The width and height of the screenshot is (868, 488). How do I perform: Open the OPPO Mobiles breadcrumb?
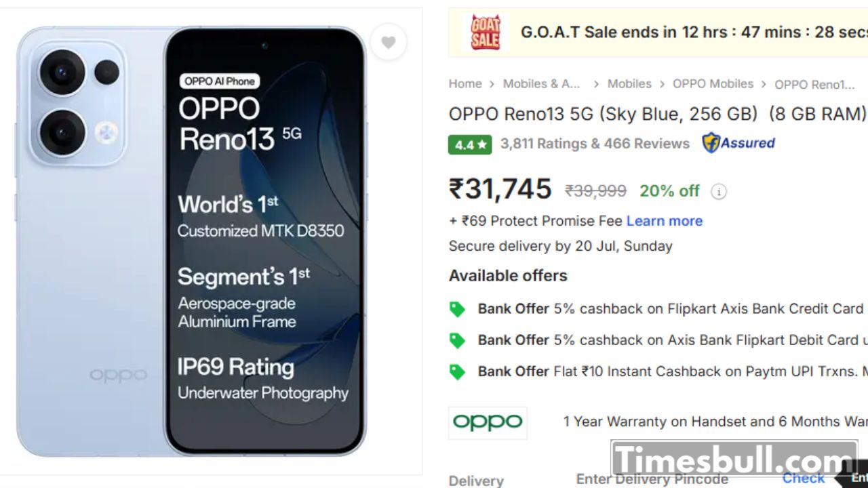(713, 84)
